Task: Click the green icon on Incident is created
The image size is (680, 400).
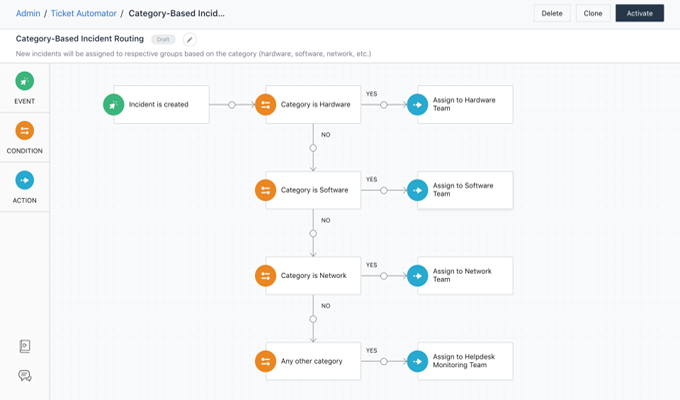Action: coord(113,104)
